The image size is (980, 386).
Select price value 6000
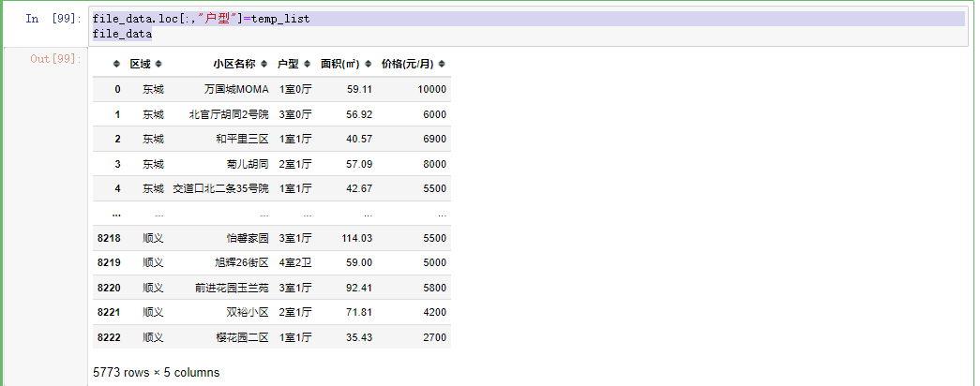click(x=435, y=114)
